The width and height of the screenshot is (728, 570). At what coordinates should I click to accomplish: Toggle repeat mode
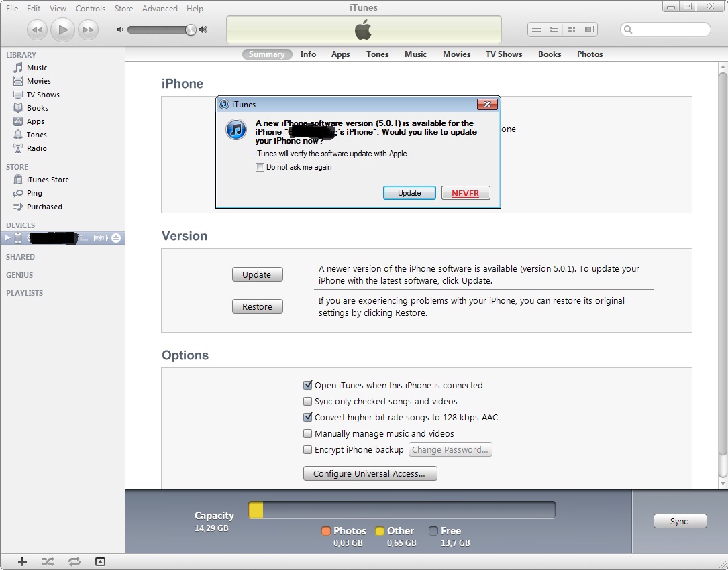74,562
